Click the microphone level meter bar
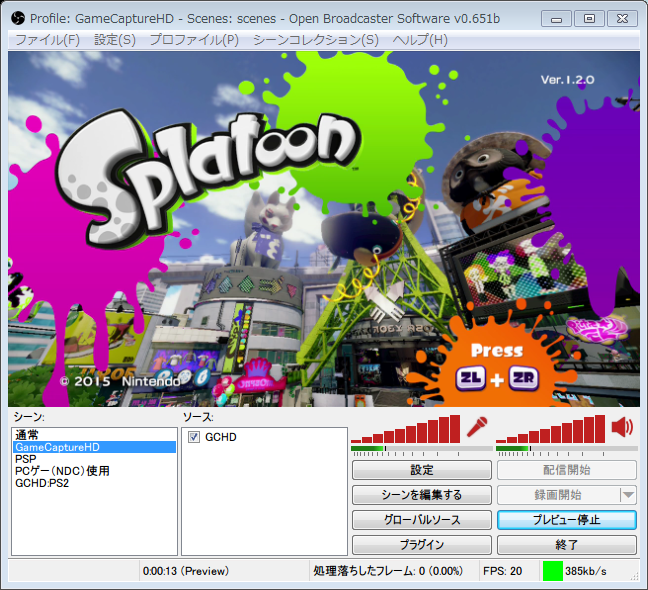The width and height of the screenshot is (648, 590). tap(422, 449)
